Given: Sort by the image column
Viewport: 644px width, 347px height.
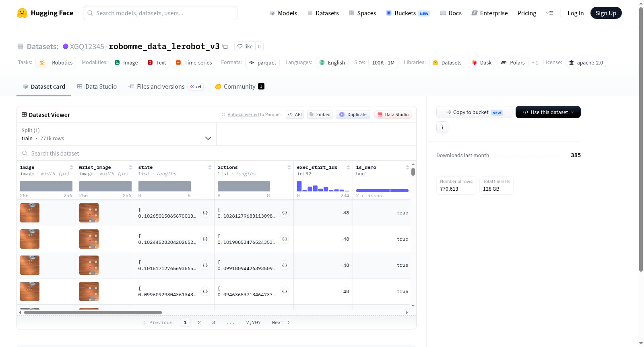Looking at the screenshot, I should point(71,167).
